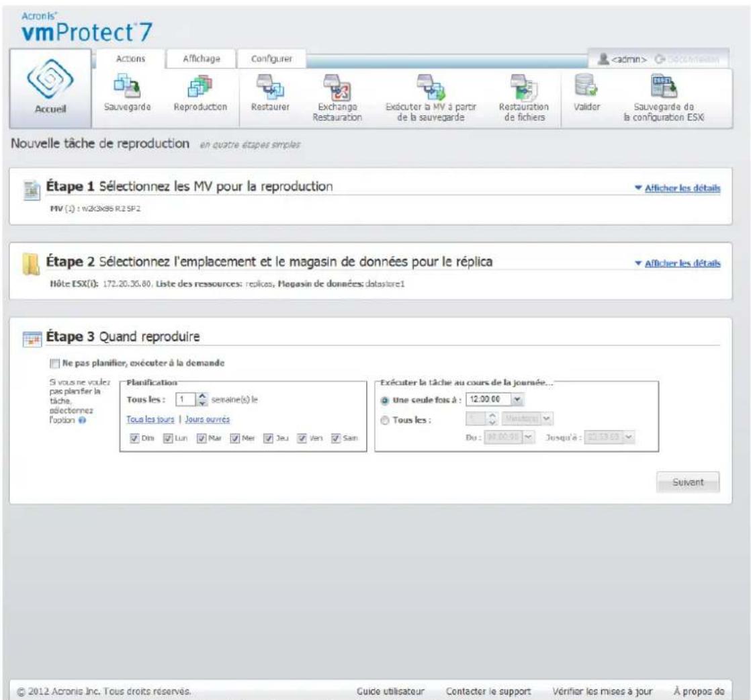This screenshot has width=751, height=700.
Task: Click the Étape 2 folder icon
Action: tap(31, 264)
